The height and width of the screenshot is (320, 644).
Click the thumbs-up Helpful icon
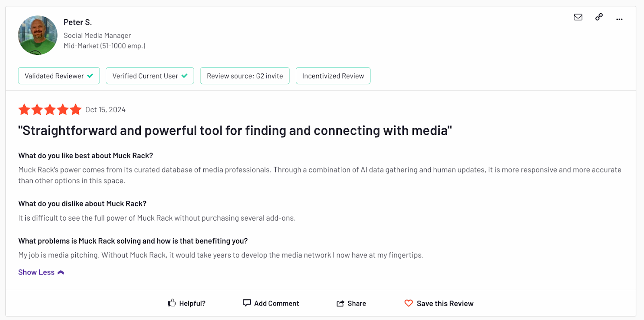[172, 303]
